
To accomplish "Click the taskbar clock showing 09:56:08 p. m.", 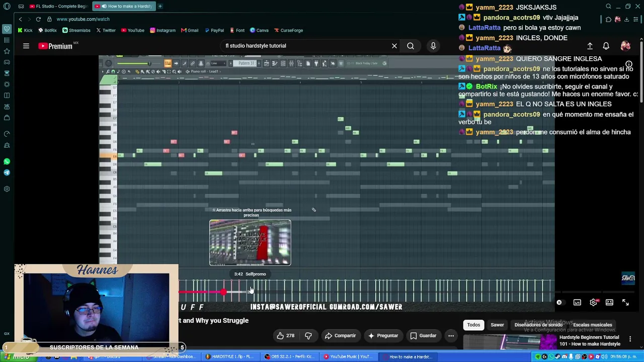I will 623,357.
